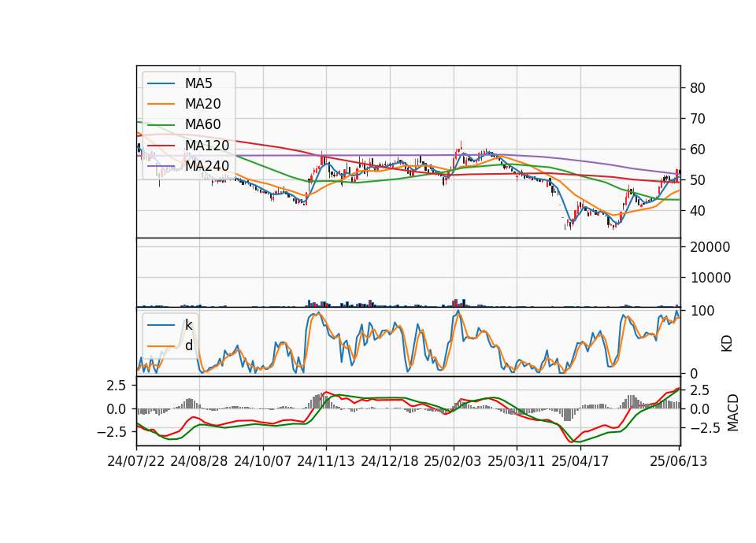756x543 pixels.
Task: Click the 25/06/13 date label
Action: 678,461
